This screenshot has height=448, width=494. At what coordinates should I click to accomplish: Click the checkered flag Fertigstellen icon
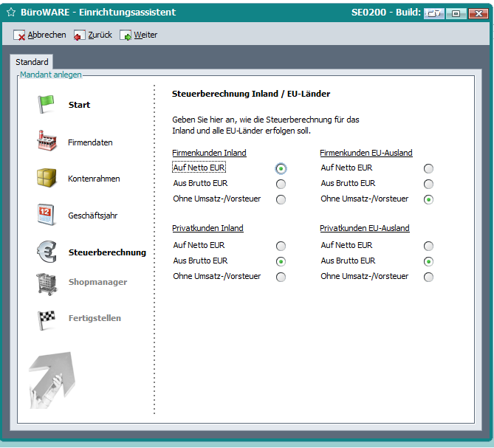47,319
